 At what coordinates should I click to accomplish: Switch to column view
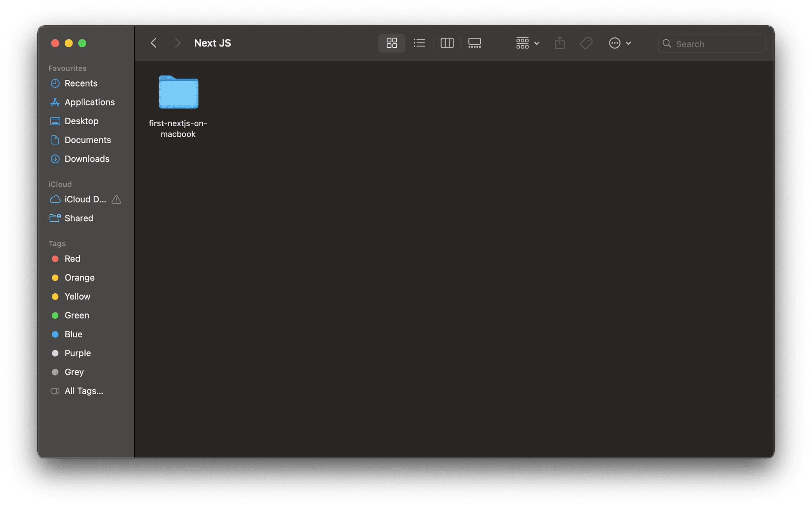coord(447,43)
